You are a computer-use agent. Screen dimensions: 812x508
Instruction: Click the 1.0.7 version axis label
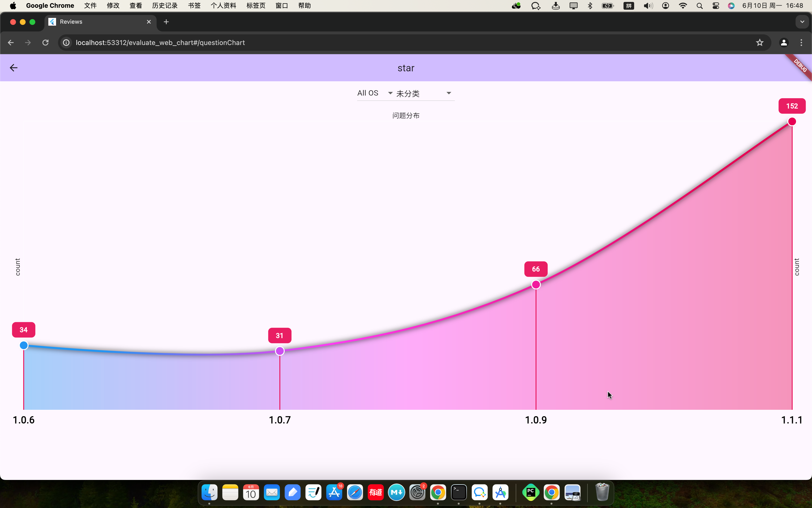click(280, 420)
